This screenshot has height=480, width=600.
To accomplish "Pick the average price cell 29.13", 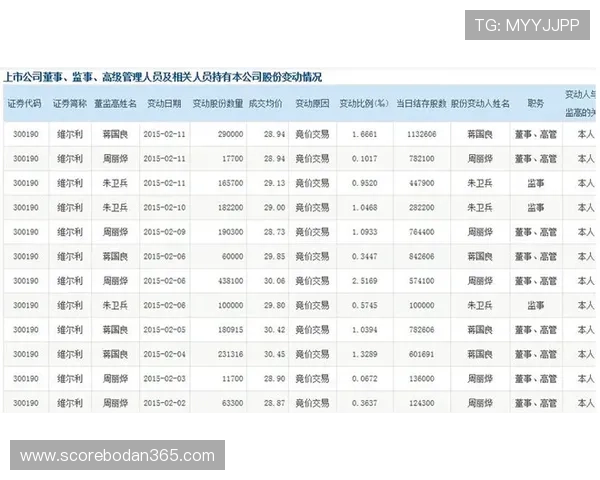I will (274, 183).
